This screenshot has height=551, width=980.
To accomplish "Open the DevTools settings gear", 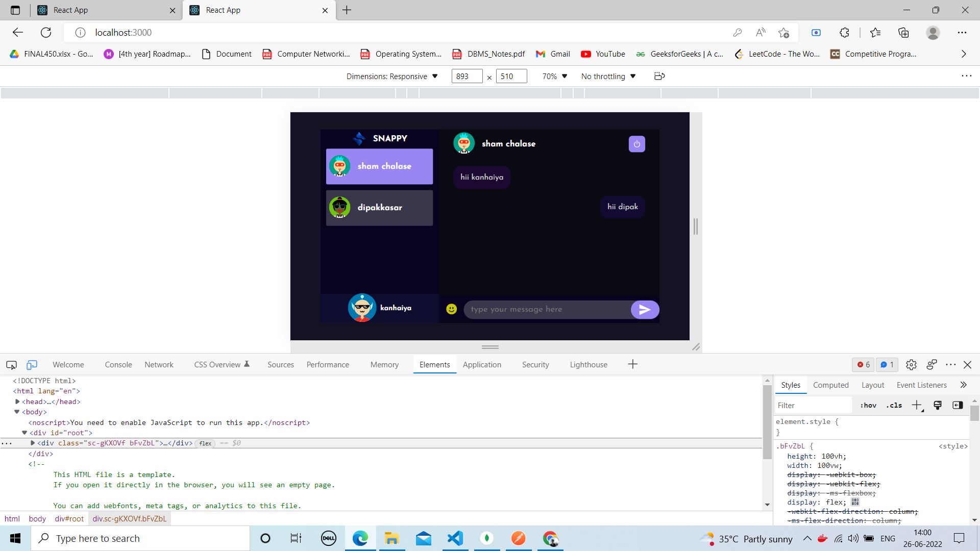I will pyautogui.click(x=912, y=365).
